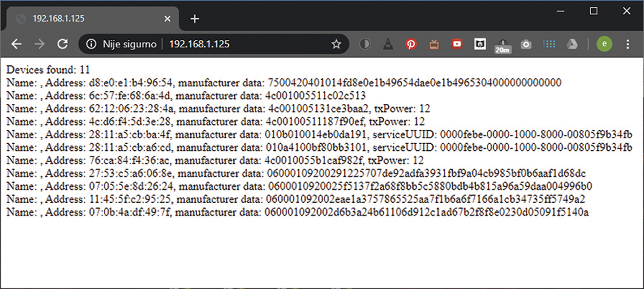Click the black-and-white square extension icon
Viewport: 644px width, 289px height.
click(480, 44)
